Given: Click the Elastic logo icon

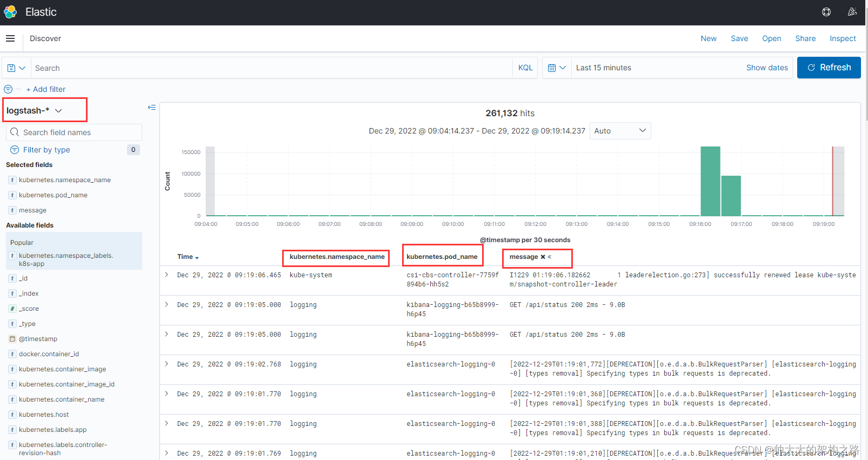Looking at the screenshot, I should click(x=10, y=12).
